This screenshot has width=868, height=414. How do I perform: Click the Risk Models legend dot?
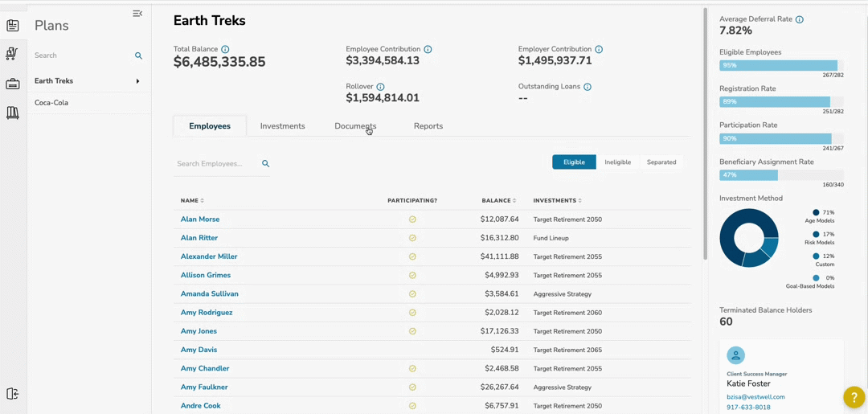point(816,235)
